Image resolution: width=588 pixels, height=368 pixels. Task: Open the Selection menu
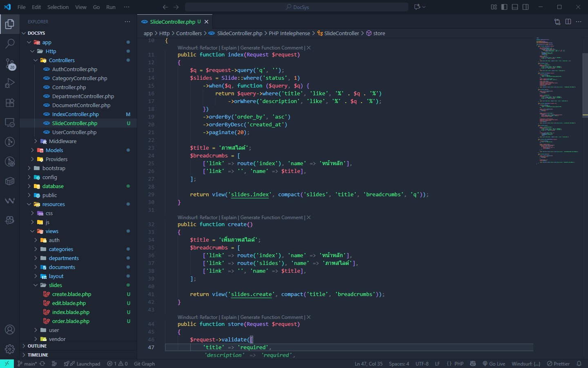pyautogui.click(x=58, y=7)
